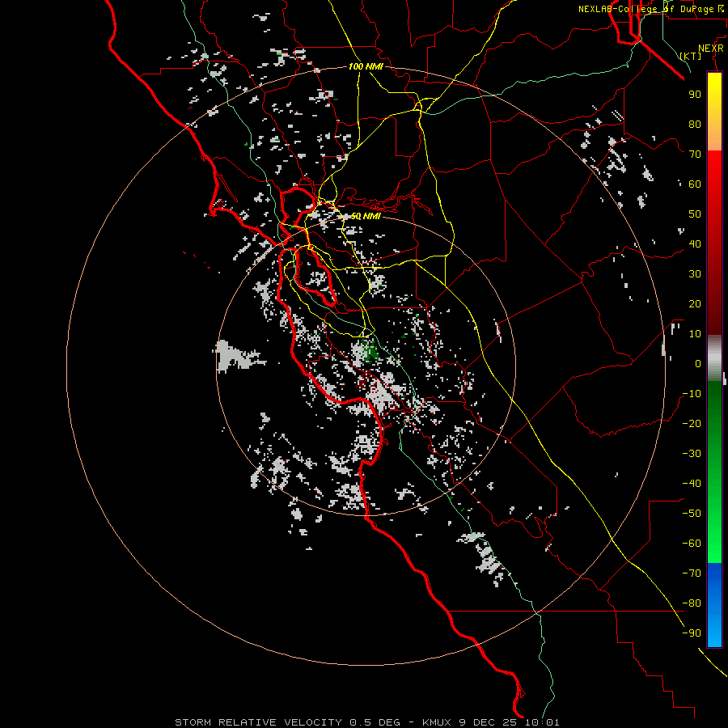Click the bright green segment near -60 knots

tap(714, 545)
